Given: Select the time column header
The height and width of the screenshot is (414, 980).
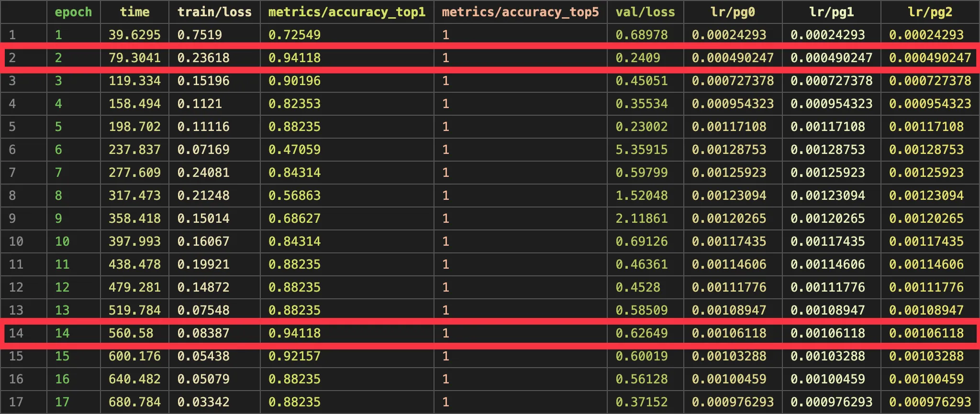Looking at the screenshot, I should click(x=134, y=12).
